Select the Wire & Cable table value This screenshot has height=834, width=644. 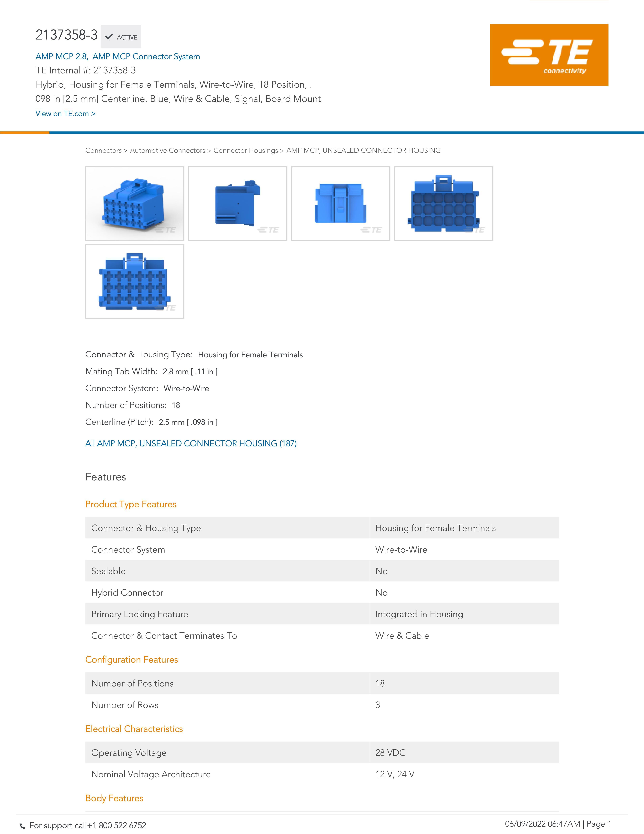tap(402, 636)
